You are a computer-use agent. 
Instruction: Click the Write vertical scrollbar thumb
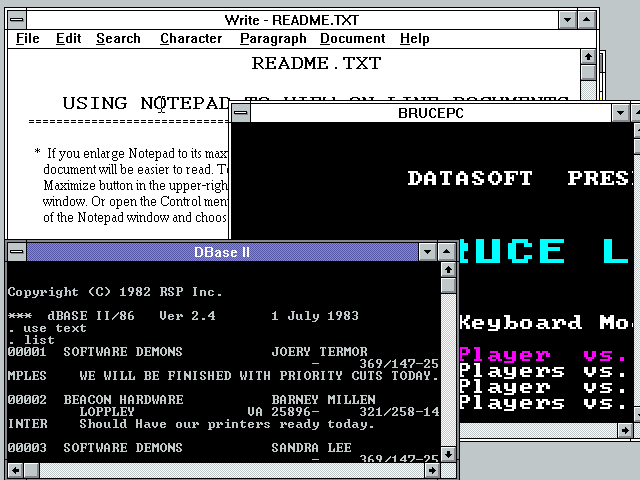[588, 73]
